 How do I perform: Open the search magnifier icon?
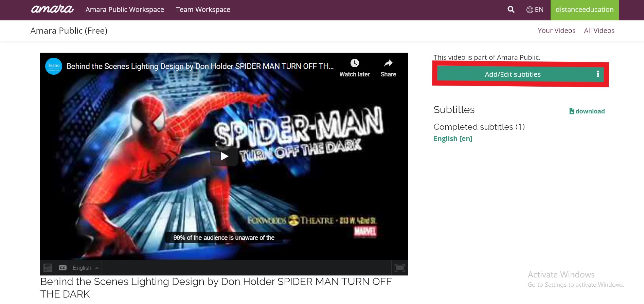(511, 10)
